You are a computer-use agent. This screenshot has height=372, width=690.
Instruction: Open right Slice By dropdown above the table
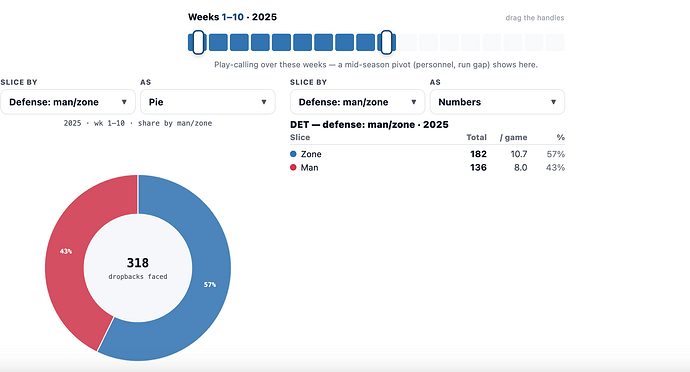point(357,102)
